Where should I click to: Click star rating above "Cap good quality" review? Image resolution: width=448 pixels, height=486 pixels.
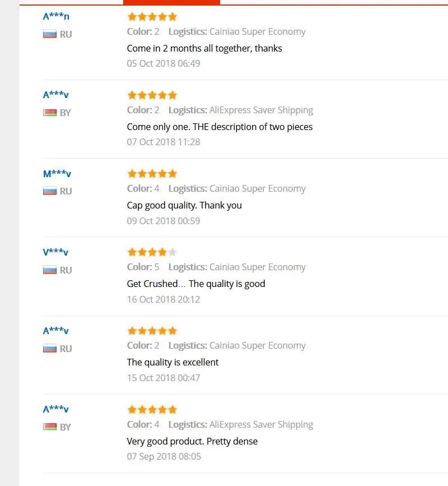click(152, 174)
